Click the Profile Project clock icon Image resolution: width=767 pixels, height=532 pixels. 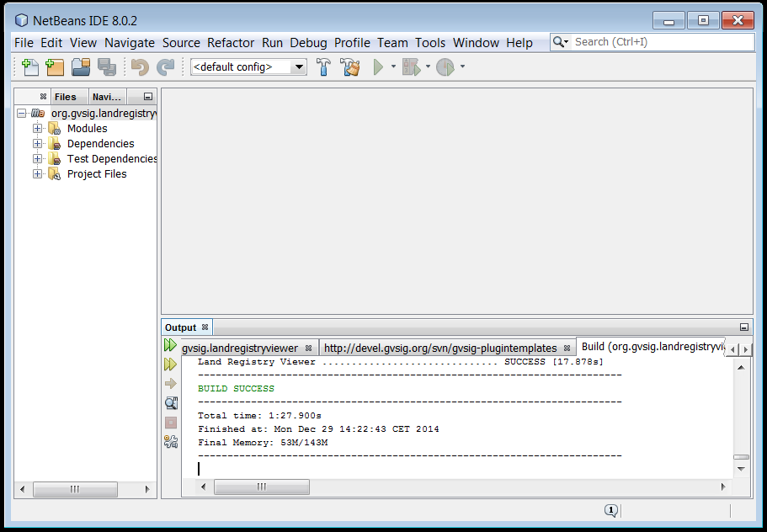click(445, 67)
